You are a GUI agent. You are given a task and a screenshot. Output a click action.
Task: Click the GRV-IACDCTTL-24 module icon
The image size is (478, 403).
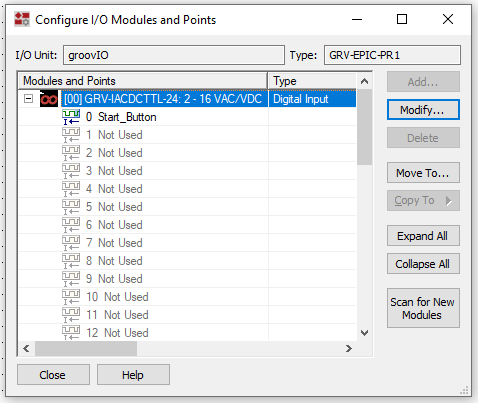coord(49,99)
